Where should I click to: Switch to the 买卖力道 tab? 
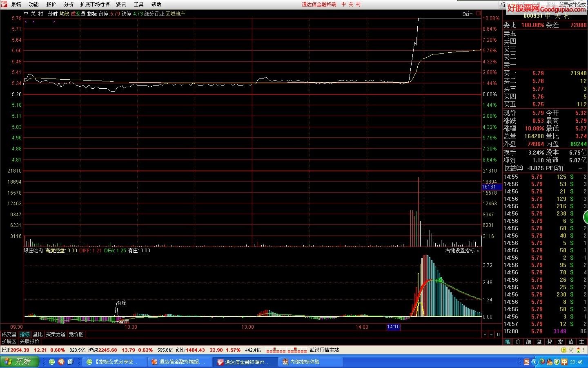[x=56, y=334]
